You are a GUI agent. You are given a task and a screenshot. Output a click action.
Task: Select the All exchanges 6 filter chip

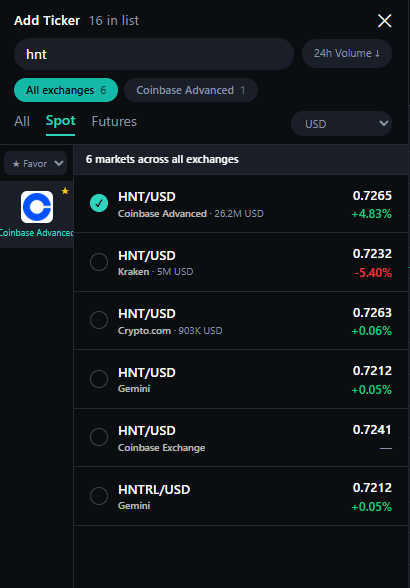coord(66,90)
